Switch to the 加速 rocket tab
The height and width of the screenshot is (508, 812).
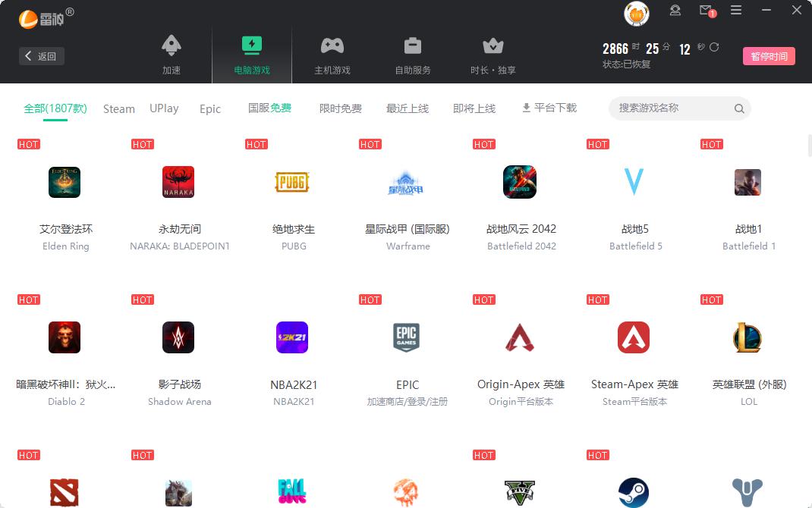[x=172, y=55]
